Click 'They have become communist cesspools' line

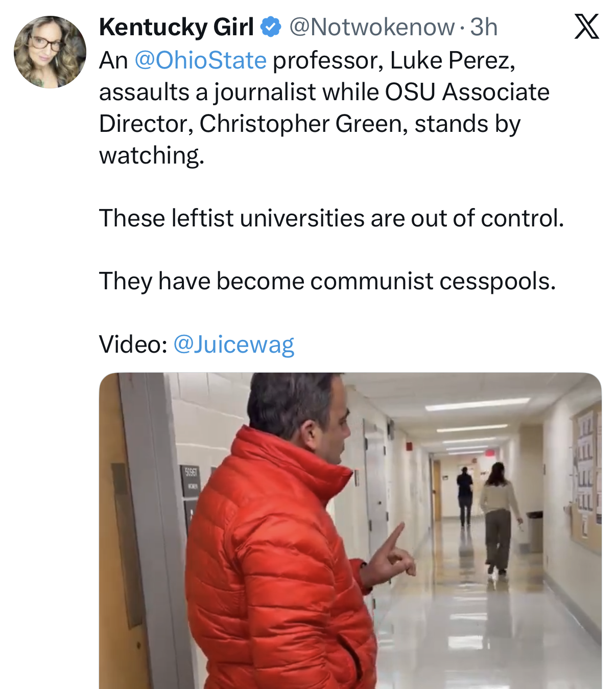click(x=327, y=281)
